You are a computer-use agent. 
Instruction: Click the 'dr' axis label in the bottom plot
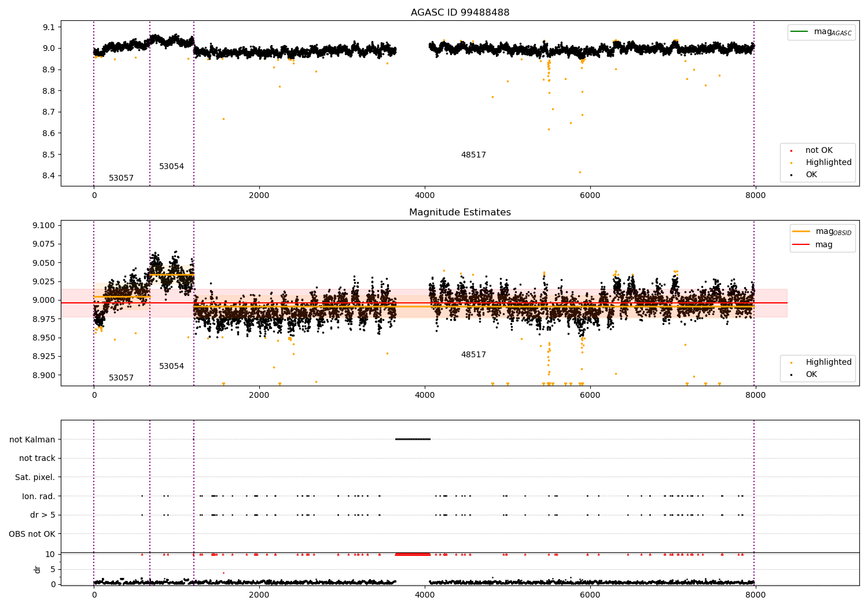coord(38,569)
